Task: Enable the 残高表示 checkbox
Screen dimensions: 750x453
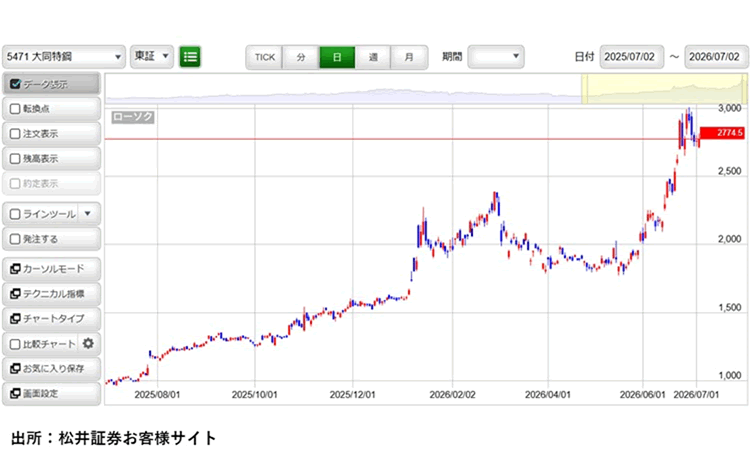Action: [15, 159]
